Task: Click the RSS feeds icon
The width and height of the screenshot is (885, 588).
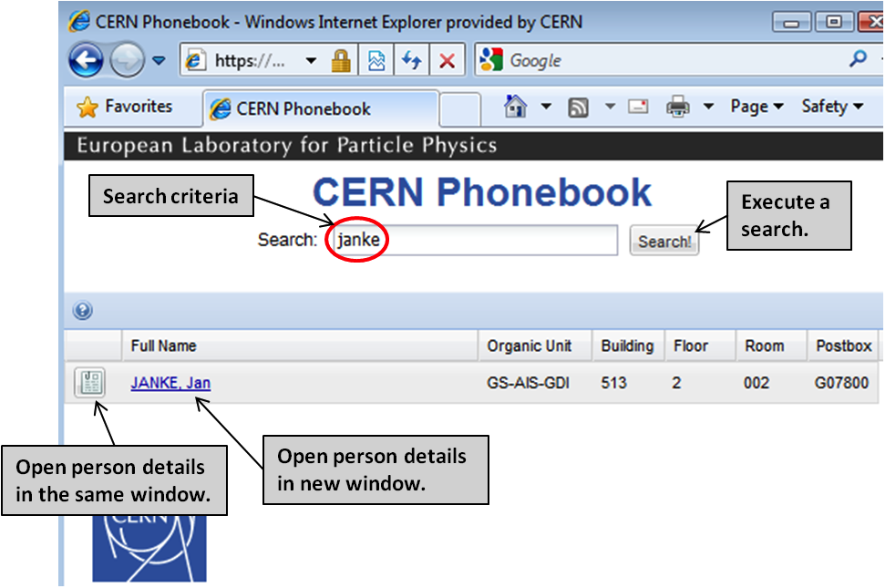Action: point(578,108)
